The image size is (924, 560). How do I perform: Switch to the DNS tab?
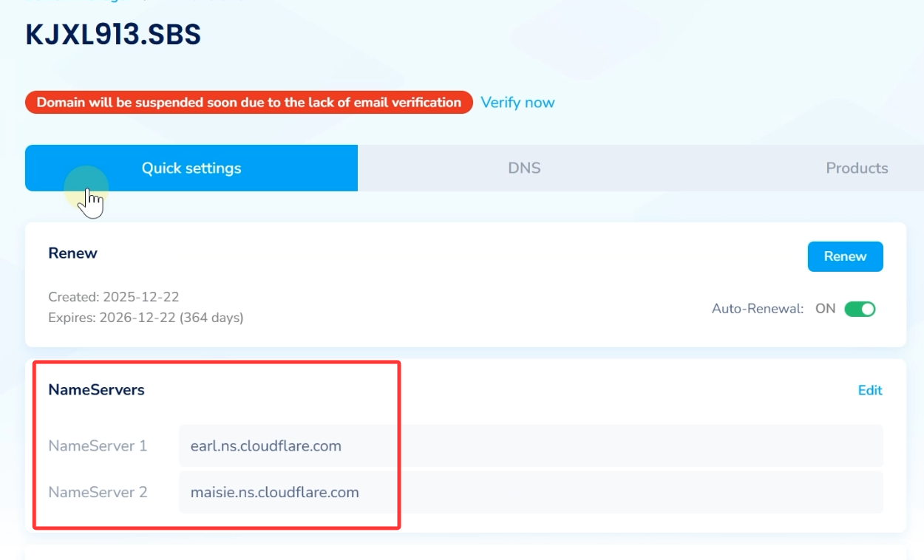[524, 168]
